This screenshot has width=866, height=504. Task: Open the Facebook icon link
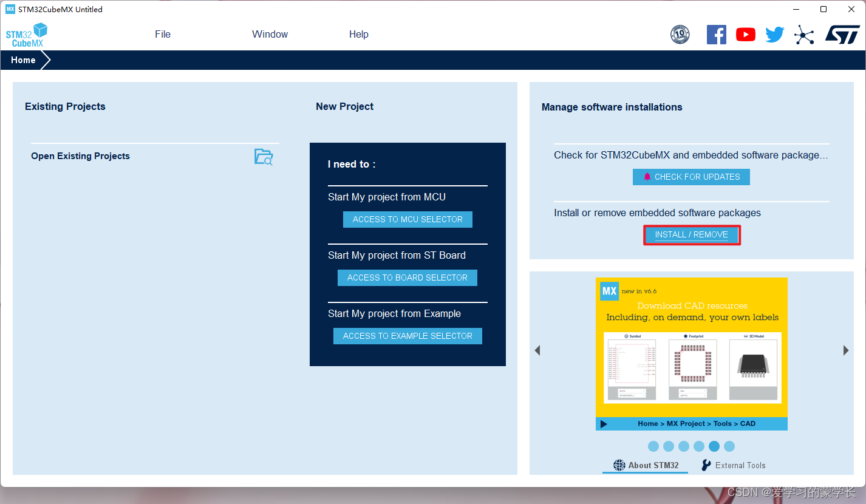click(x=717, y=35)
